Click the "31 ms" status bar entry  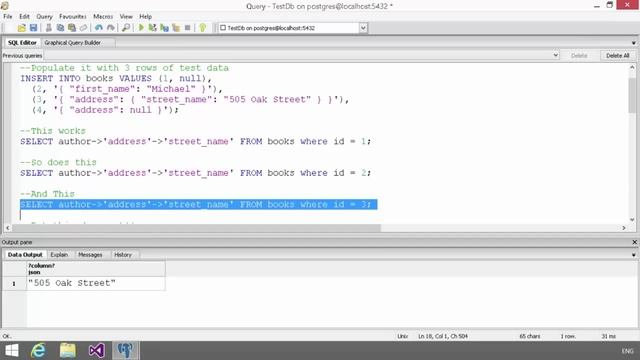(x=609, y=336)
